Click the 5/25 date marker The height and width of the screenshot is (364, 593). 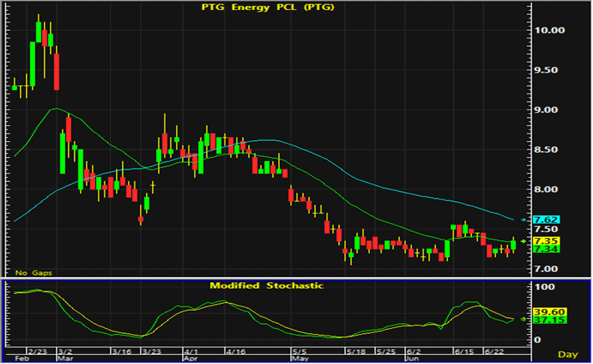(386, 351)
